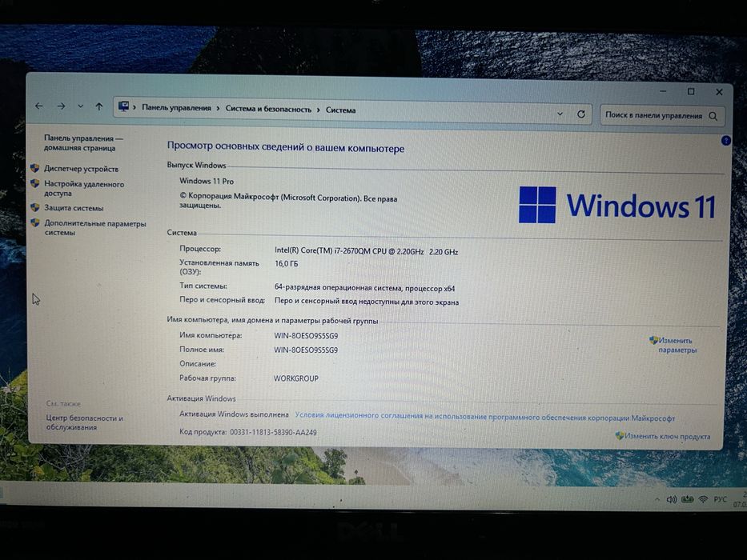
Task: Select 'Windows 11 Pro' edition text
Action: coord(207,181)
